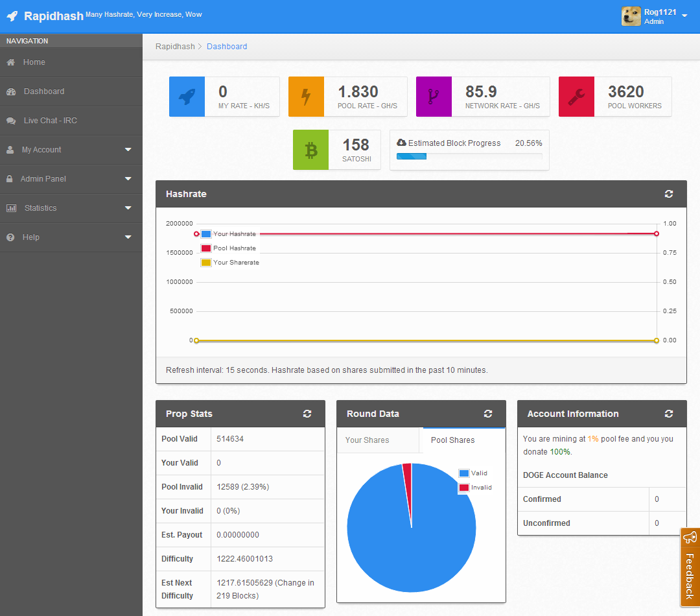This screenshot has height=616, width=700.
Task: Click the doge avatar picture
Action: pos(631,16)
